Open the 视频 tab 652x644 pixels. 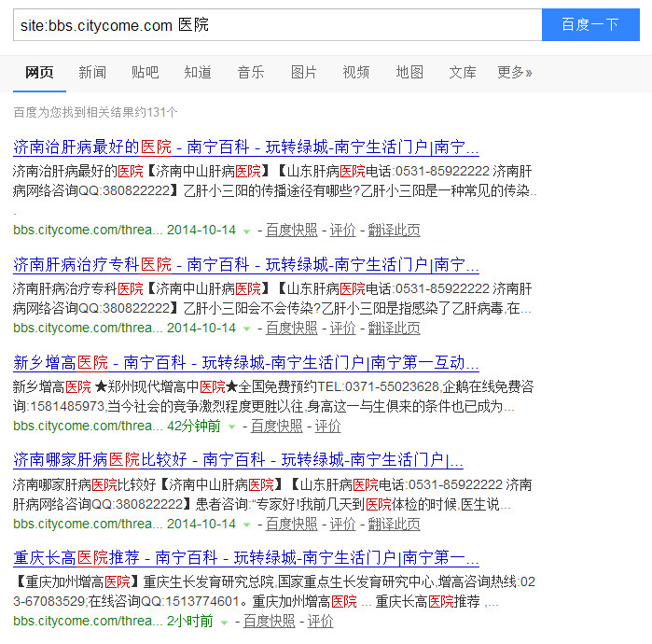tap(356, 73)
